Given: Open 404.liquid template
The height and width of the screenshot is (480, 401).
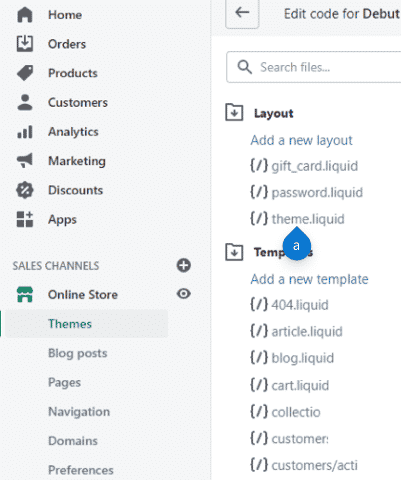Looking at the screenshot, I should point(300,305).
